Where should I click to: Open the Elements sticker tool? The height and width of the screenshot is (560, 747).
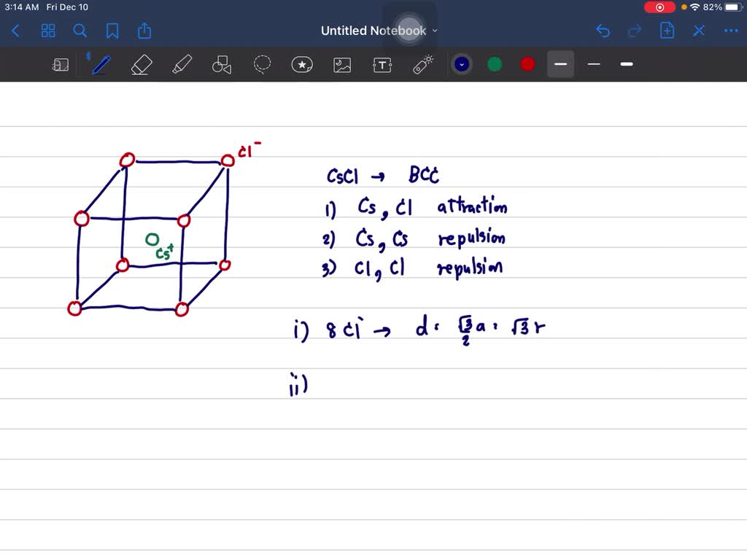tap(302, 65)
